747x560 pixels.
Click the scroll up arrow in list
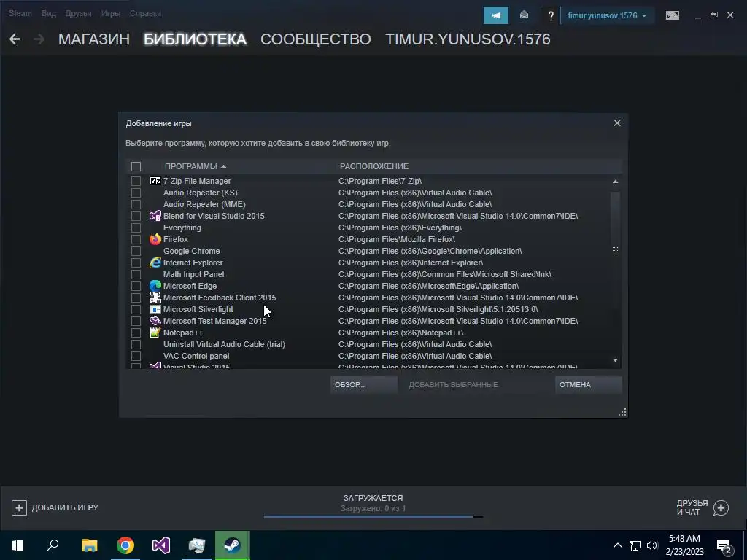615,182
